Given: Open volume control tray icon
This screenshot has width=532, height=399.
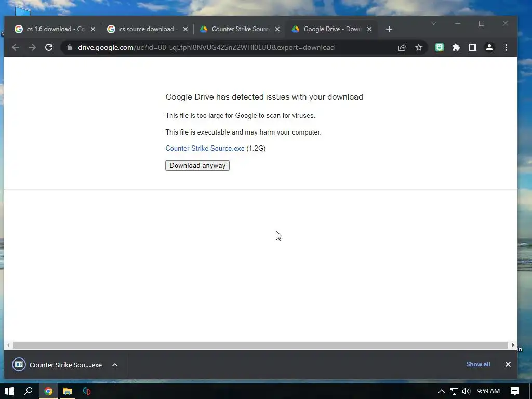Looking at the screenshot, I should tap(466, 391).
